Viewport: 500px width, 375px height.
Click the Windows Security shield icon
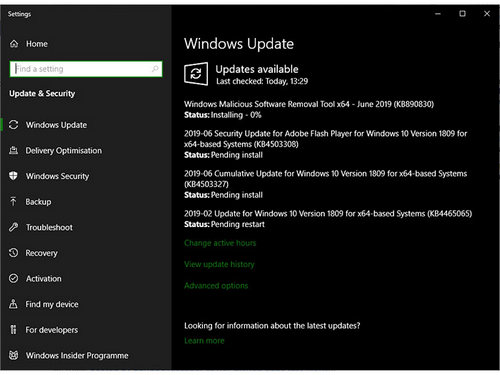click(x=13, y=176)
